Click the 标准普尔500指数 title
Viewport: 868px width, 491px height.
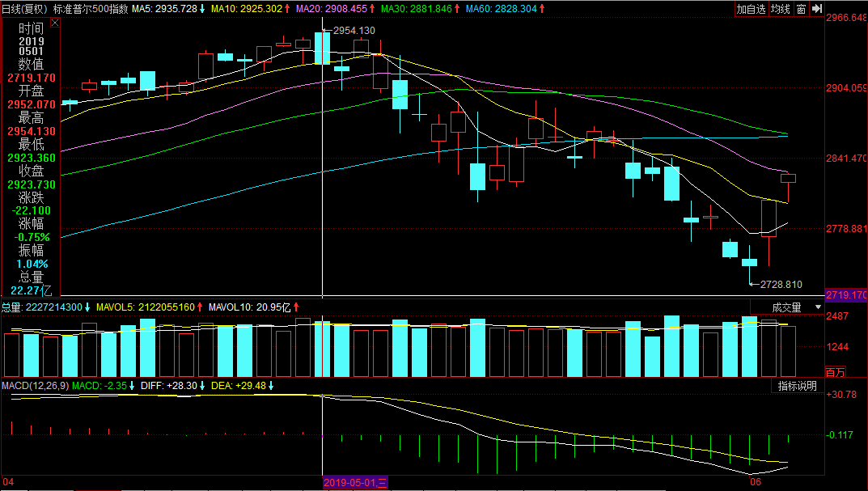point(91,8)
